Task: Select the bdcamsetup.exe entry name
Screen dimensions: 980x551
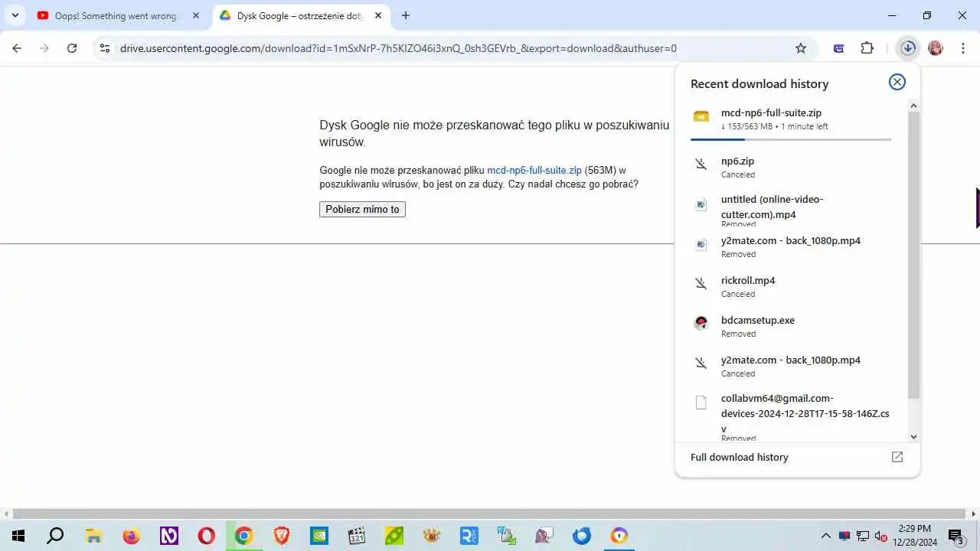Action: coord(758,320)
